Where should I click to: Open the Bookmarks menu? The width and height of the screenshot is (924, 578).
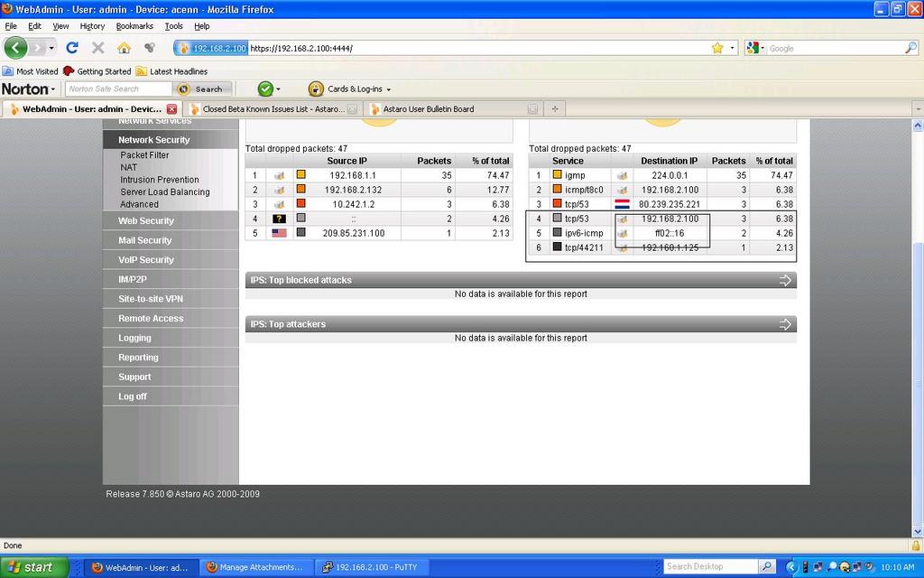(x=134, y=26)
